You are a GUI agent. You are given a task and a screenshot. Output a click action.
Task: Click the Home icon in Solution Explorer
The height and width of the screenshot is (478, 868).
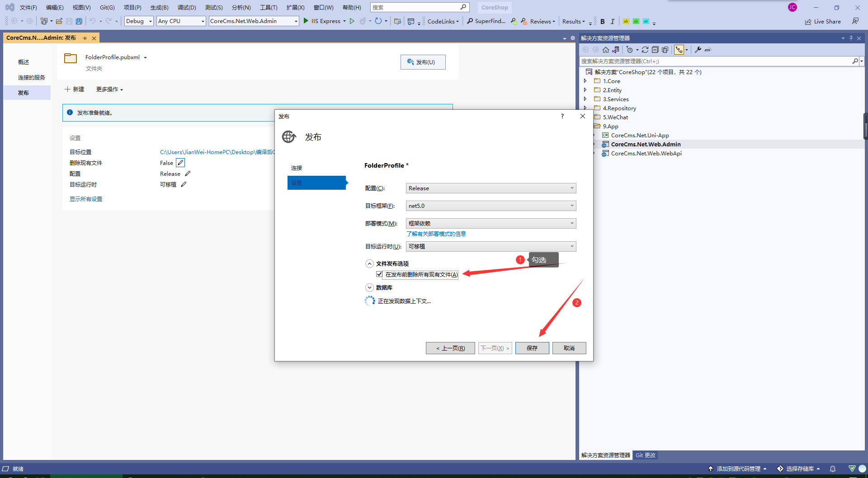point(606,50)
